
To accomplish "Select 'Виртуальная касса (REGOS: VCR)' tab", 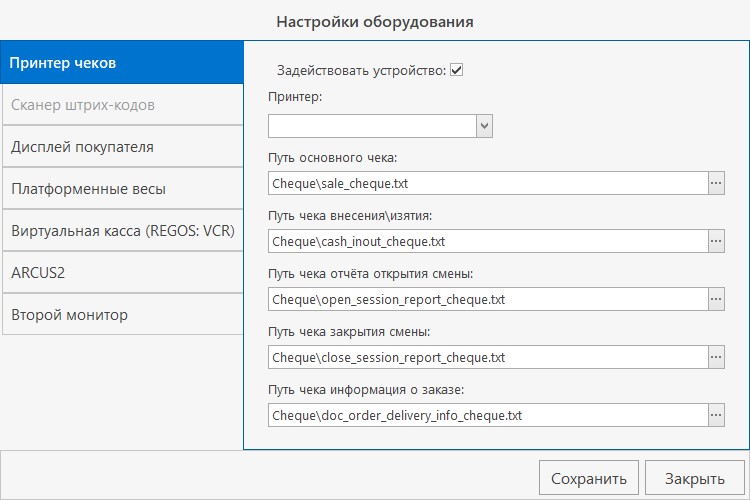I will point(121,231).
